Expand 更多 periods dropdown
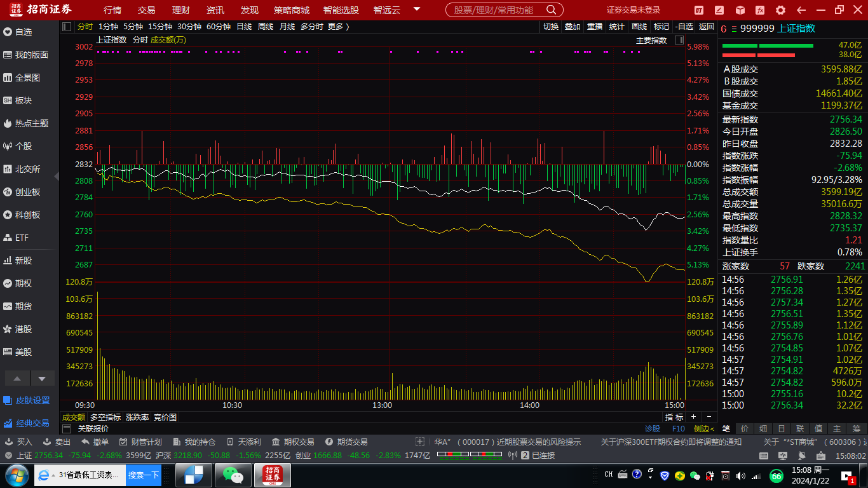This screenshot has width=868, height=488. (x=339, y=26)
